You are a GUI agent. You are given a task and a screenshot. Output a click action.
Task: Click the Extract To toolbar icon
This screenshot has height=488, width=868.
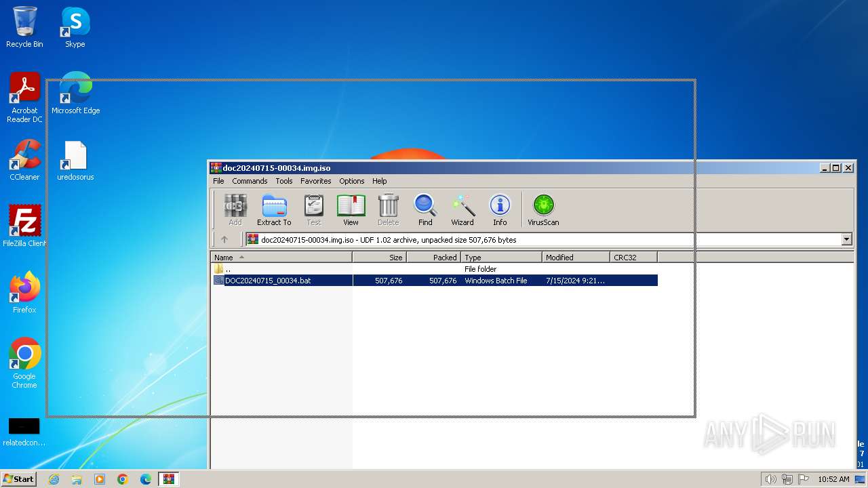(x=274, y=209)
